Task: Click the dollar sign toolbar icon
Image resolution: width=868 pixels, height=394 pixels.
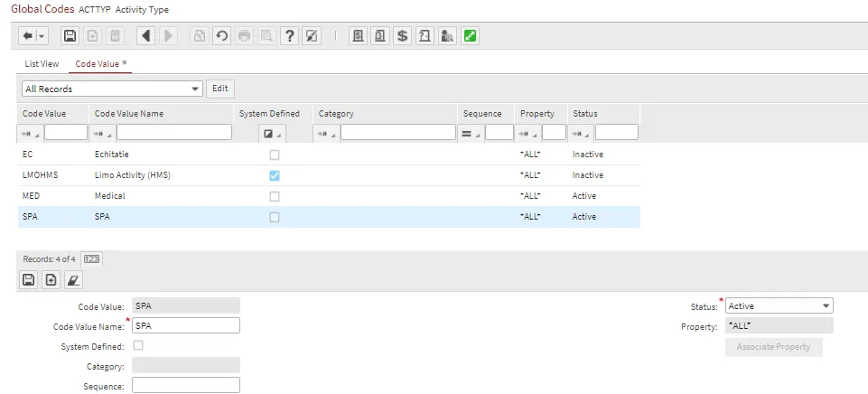Action: click(x=403, y=36)
